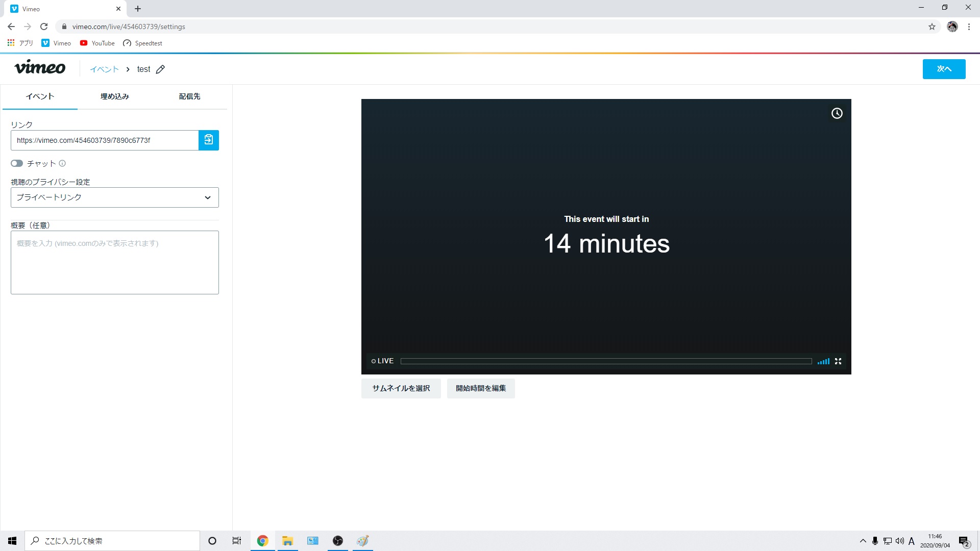The image size is (980, 551).
Task: Enable the privacy settings toggle
Action: coord(16,163)
